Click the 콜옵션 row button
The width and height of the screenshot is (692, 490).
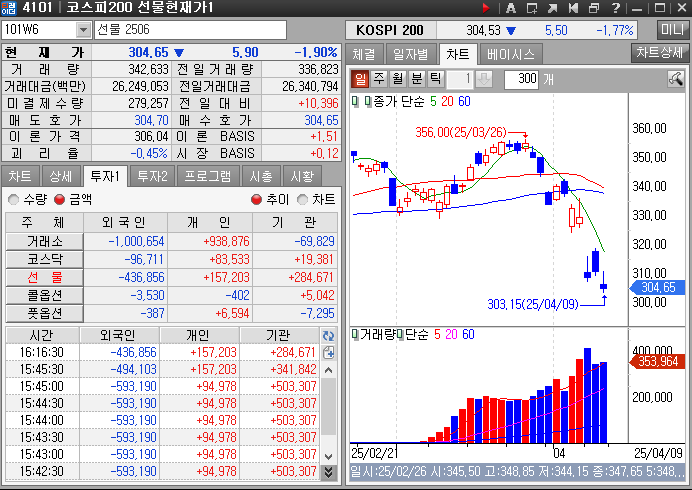click(x=45, y=295)
